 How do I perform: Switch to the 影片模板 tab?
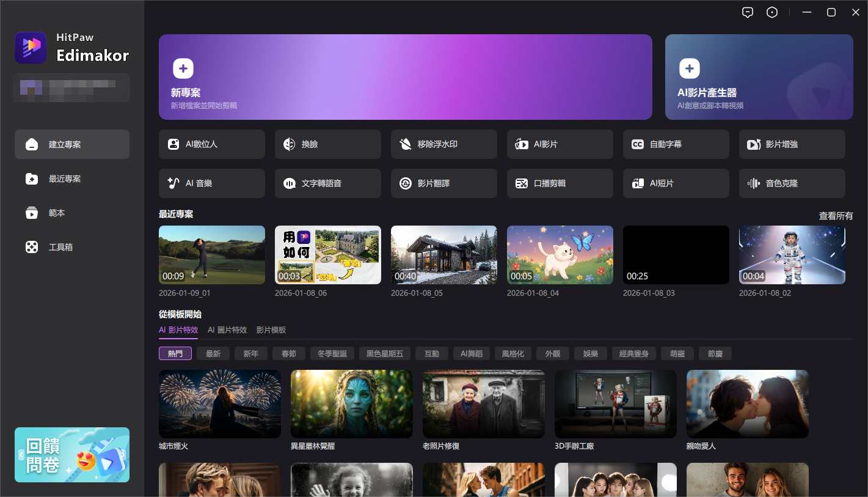coord(271,330)
